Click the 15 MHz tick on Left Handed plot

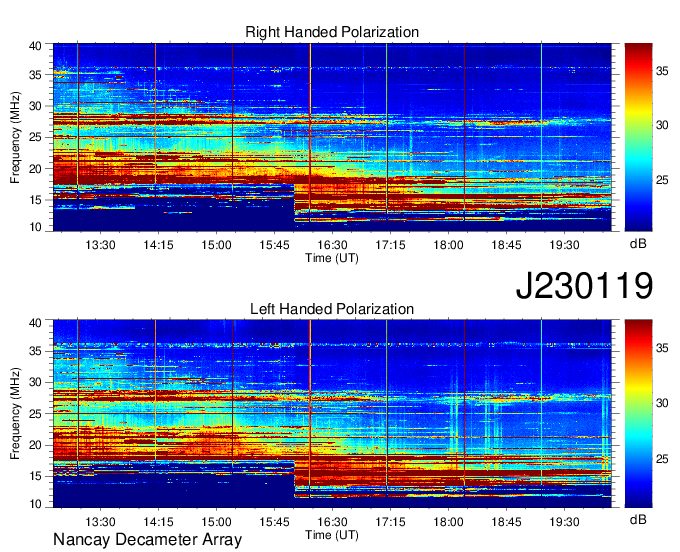(x=35, y=476)
